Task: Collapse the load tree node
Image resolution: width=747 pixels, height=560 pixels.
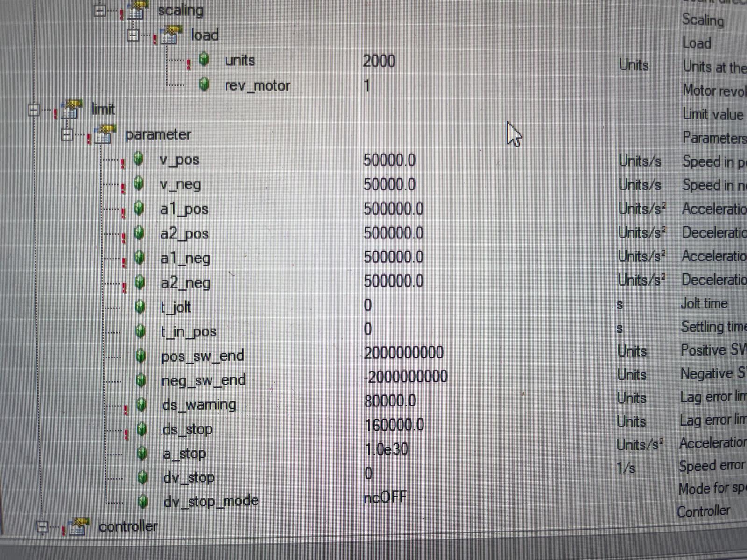Action: tap(134, 35)
